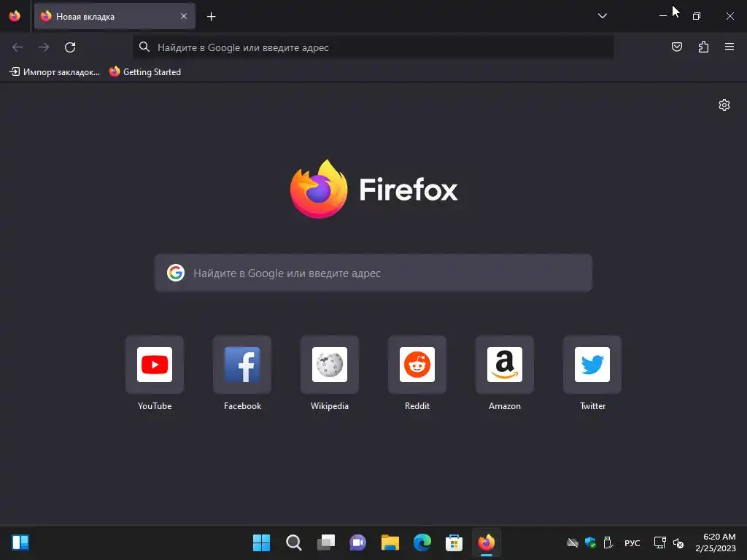Image resolution: width=747 pixels, height=560 pixels.
Task: Open the Firefox View pinned tab icon
Action: 15,16
